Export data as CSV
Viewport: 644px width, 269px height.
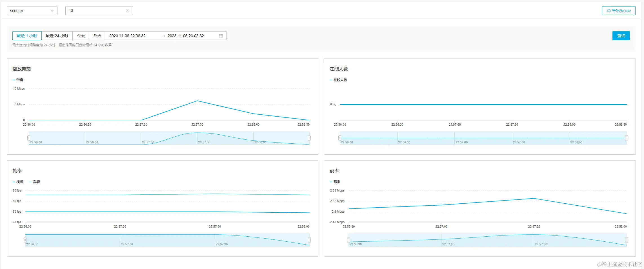pos(619,11)
